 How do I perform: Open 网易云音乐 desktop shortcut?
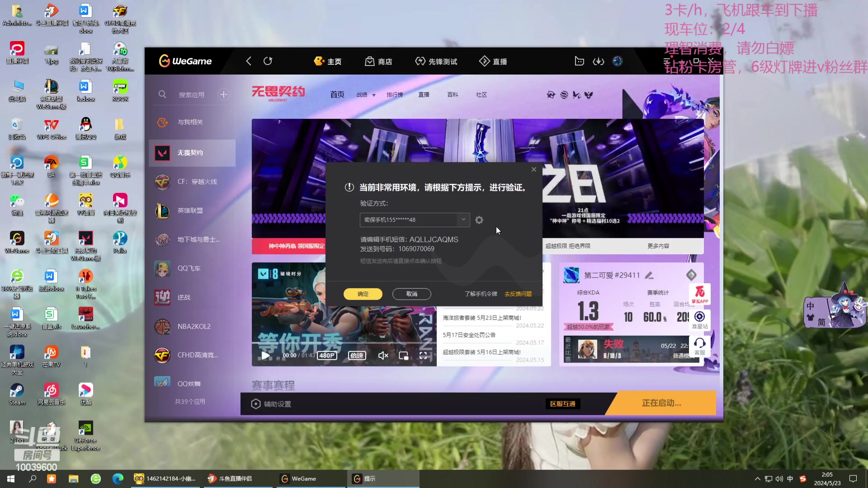[52, 394]
